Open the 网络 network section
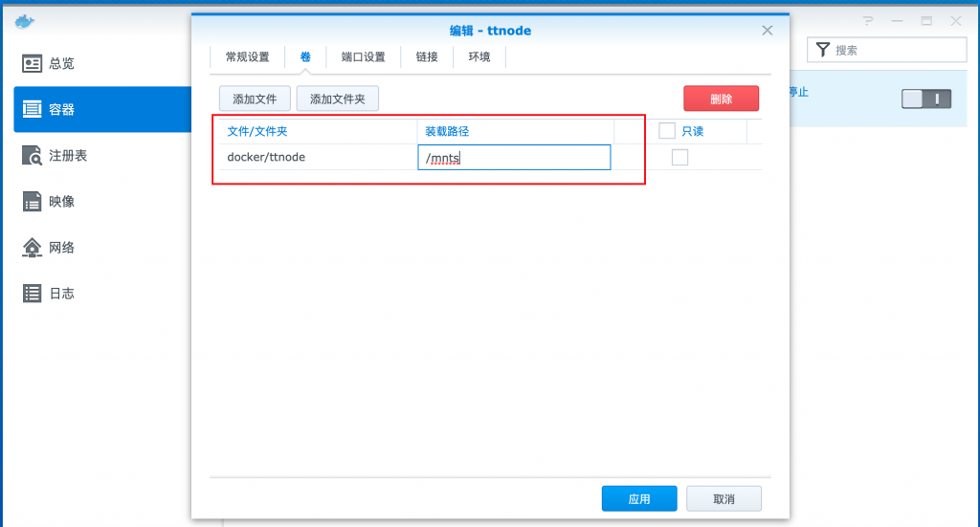980x527 pixels. point(60,247)
